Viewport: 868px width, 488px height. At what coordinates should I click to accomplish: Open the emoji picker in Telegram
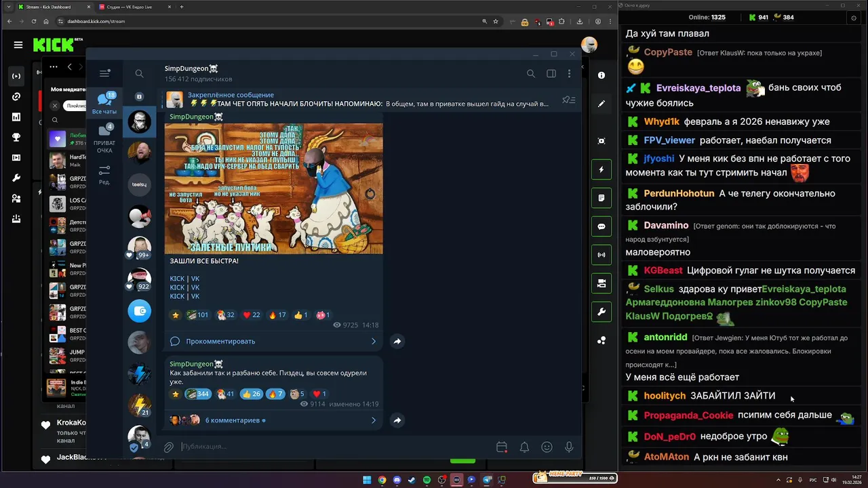point(547,447)
